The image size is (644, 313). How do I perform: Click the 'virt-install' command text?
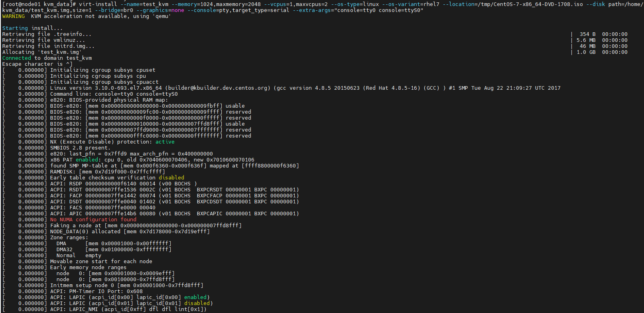(98, 4)
